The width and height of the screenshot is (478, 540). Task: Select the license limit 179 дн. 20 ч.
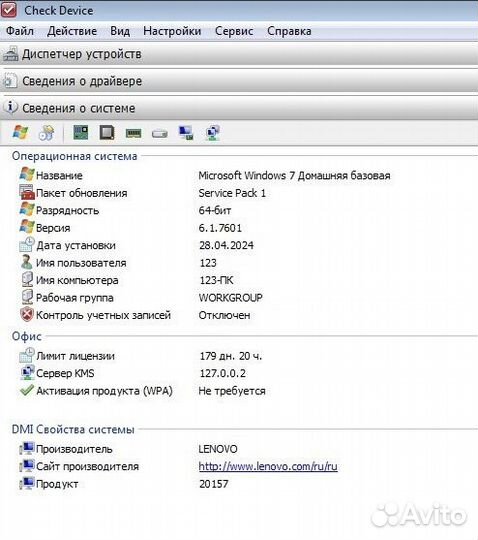point(231,356)
